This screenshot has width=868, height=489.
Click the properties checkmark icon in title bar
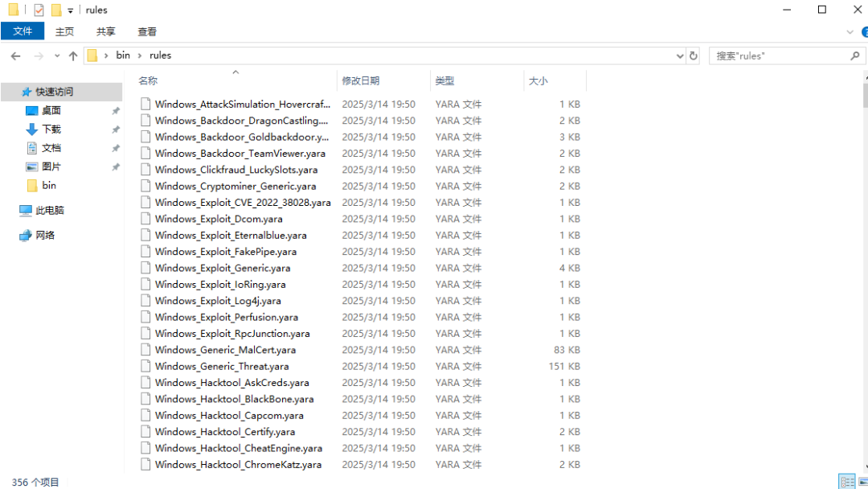pyautogui.click(x=39, y=10)
